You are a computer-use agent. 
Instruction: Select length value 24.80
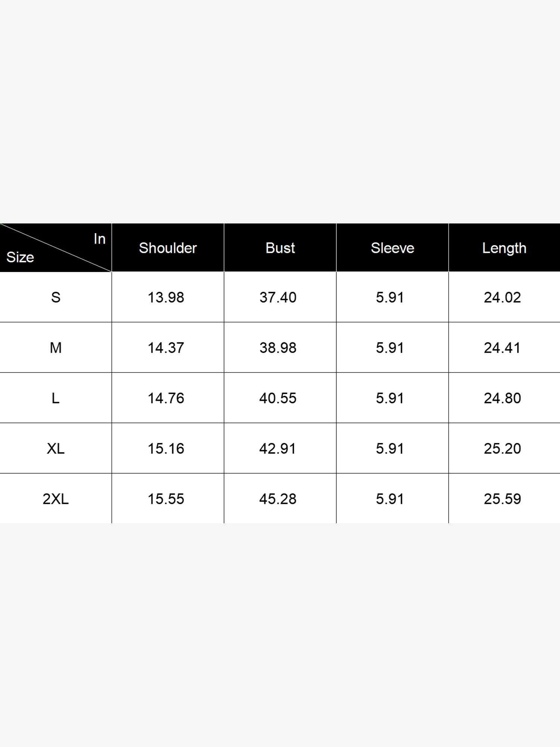[x=502, y=398]
